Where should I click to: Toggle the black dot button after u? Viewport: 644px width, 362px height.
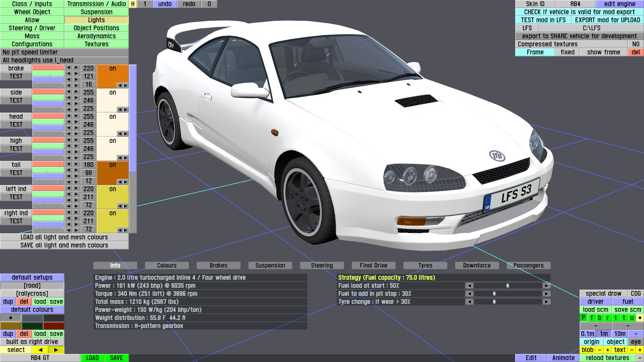[640, 318]
